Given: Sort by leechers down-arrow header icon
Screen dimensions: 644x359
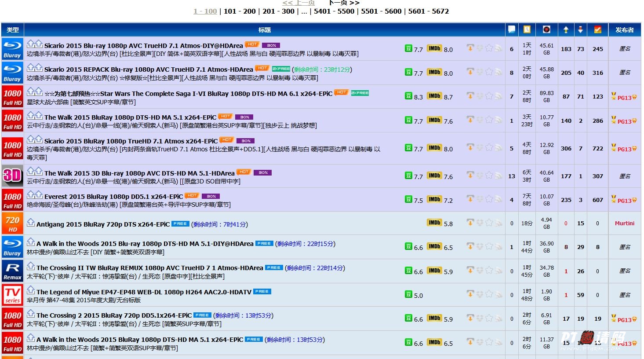Looking at the screenshot, I should click(x=580, y=29).
